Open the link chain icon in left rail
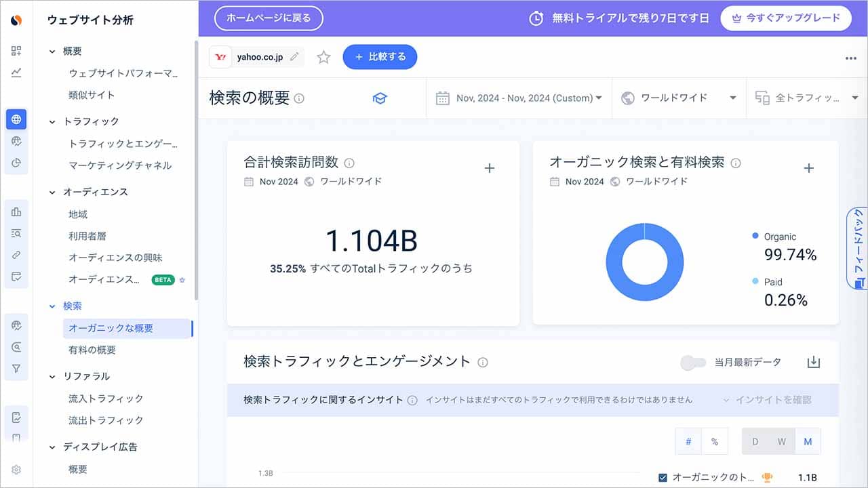This screenshot has height=488, width=868. point(16,255)
